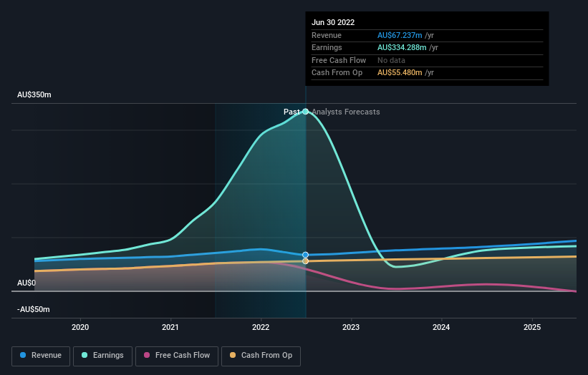Click the AU$334.288m earnings value
588x375 pixels.
tap(402, 47)
